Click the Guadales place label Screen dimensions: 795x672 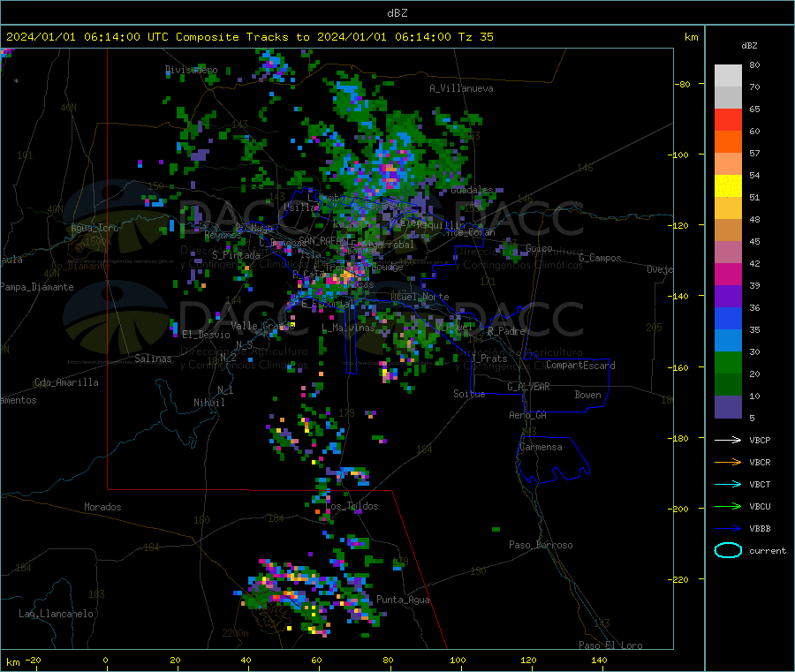pos(472,190)
